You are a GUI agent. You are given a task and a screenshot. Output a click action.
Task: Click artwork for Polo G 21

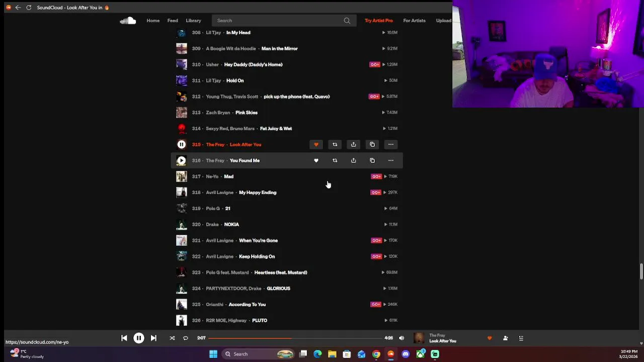pos(182,209)
